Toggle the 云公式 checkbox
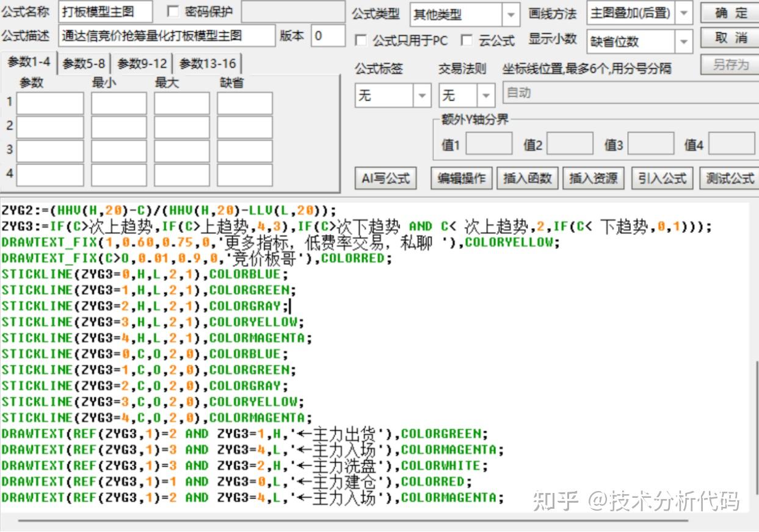759x532 pixels. point(467,41)
